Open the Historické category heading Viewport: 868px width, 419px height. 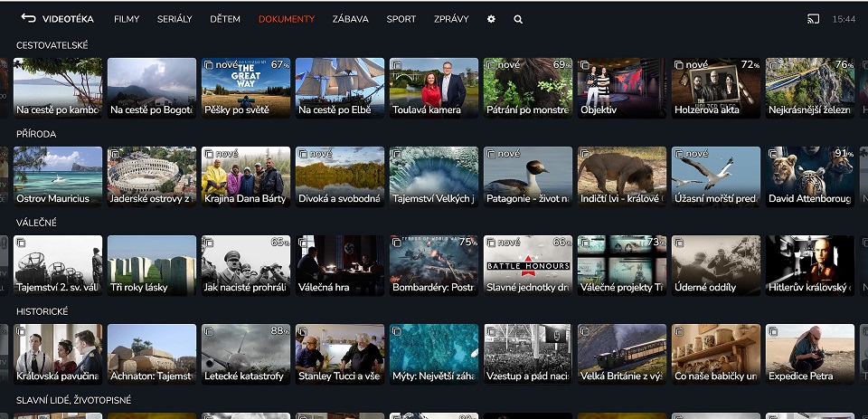click(x=42, y=311)
